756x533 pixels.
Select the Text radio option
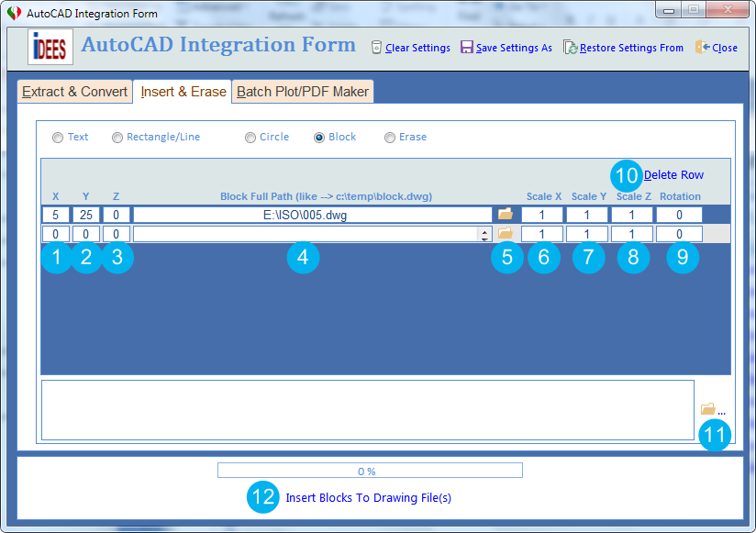58,138
